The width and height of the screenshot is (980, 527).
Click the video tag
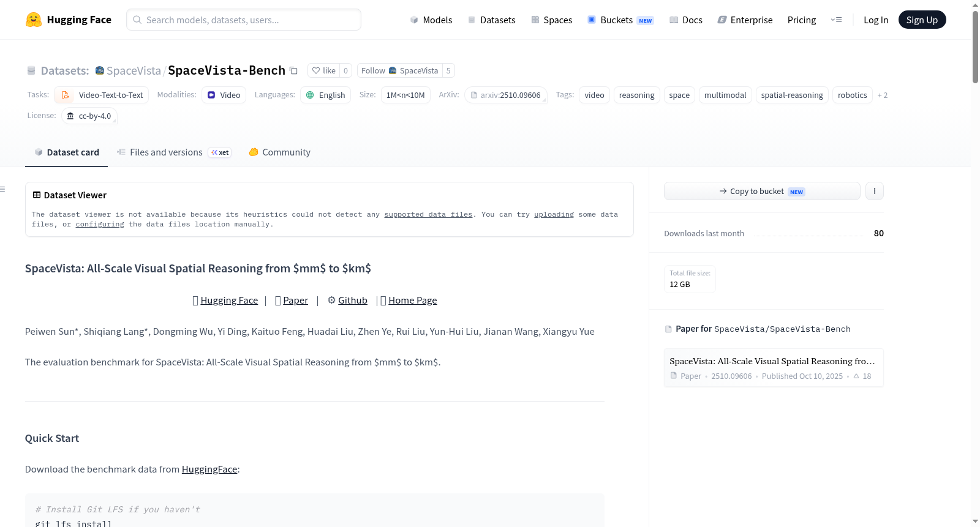(594, 95)
